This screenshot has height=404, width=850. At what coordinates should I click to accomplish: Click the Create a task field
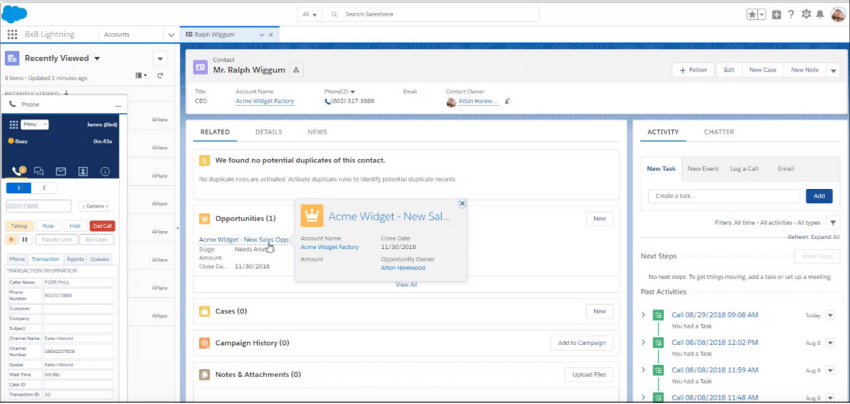tap(724, 196)
